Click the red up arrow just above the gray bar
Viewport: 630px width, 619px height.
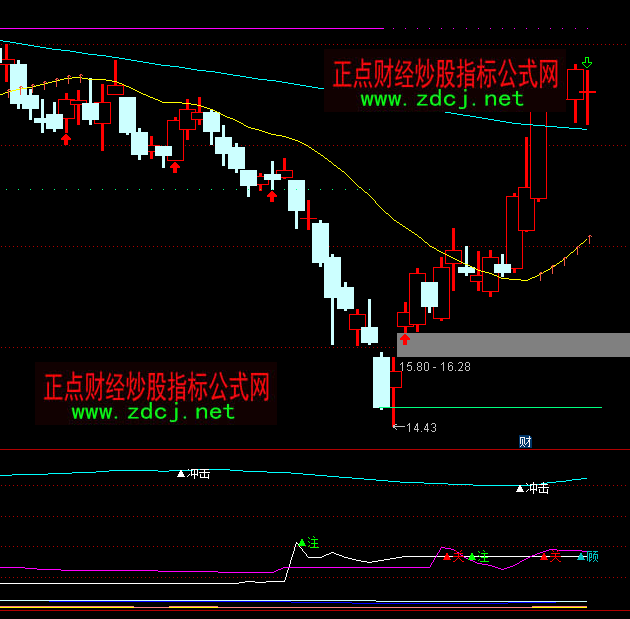coord(405,339)
